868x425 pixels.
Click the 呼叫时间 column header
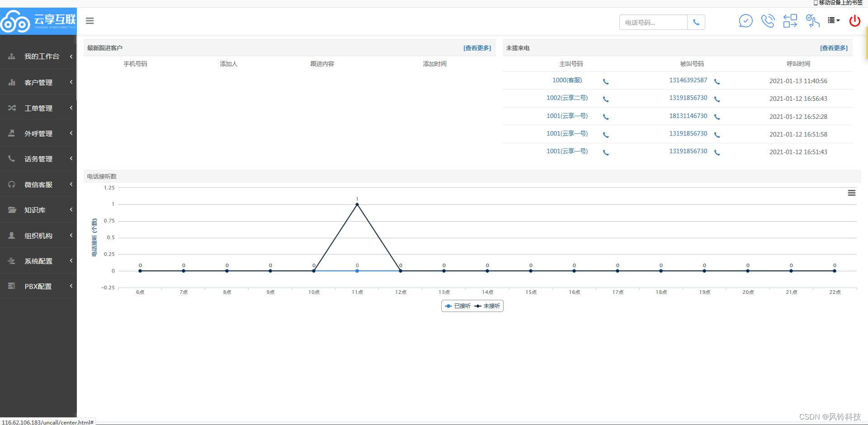798,64
